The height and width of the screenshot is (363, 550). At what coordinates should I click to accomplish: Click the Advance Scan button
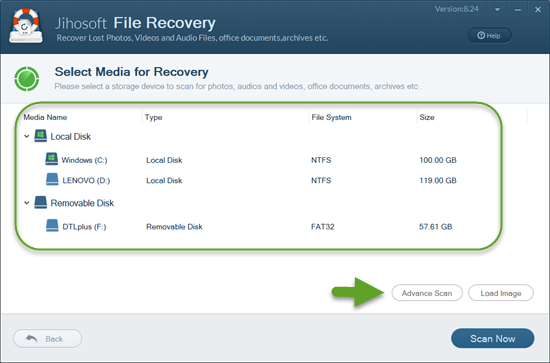[427, 293]
